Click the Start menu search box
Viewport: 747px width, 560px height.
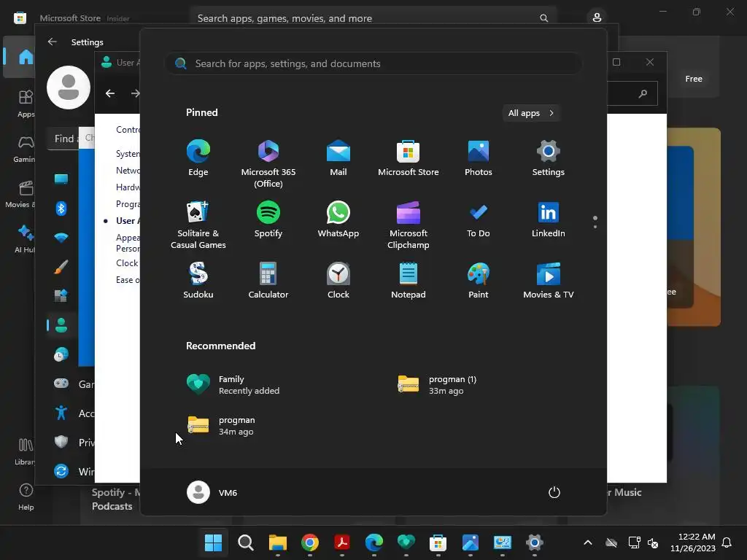point(373,64)
